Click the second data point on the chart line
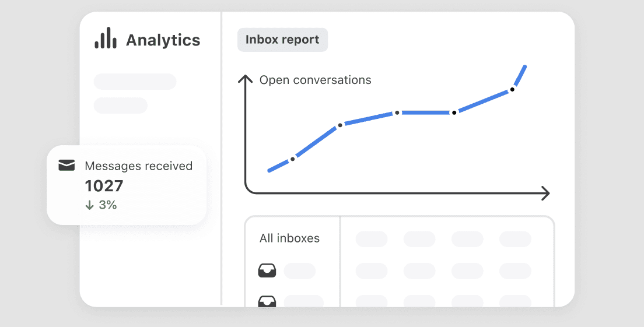This screenshot has width=644, height=327. click(340, 125)
